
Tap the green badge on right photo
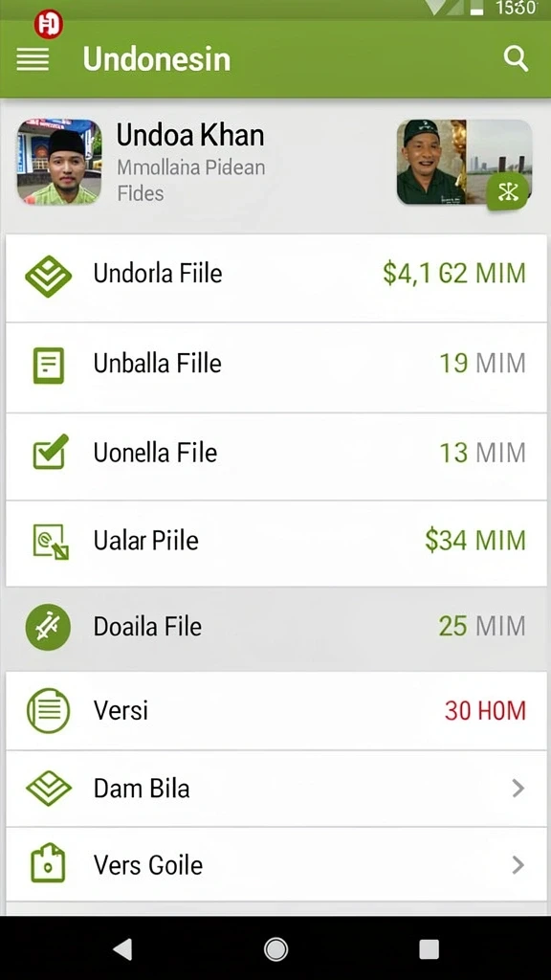508,191
